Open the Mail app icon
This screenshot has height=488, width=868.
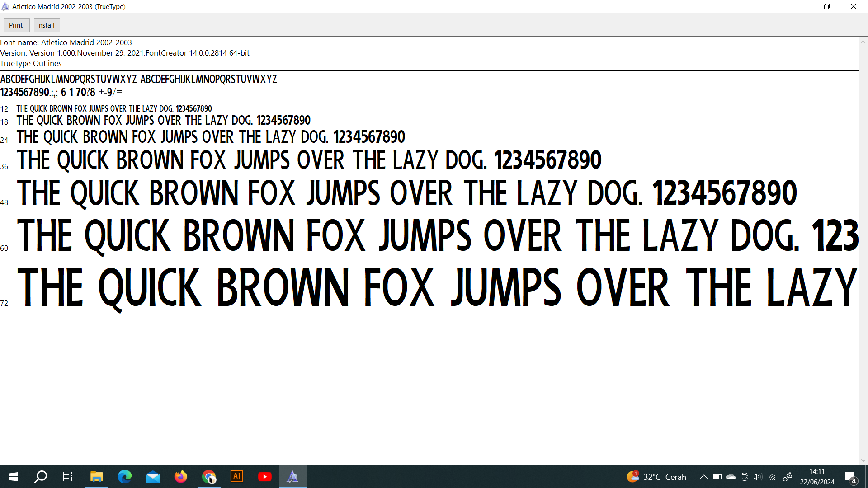point(153,477)
